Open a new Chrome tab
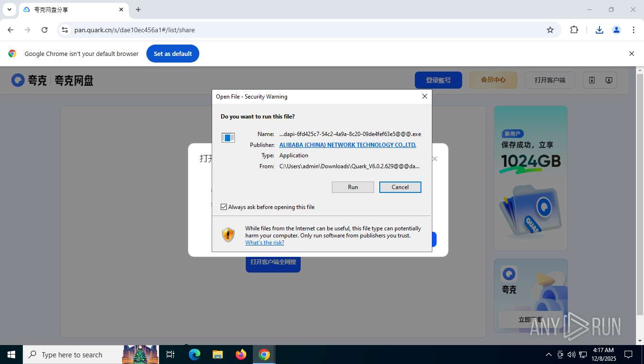This screenshot has height=364, width=644. point(138,9)
